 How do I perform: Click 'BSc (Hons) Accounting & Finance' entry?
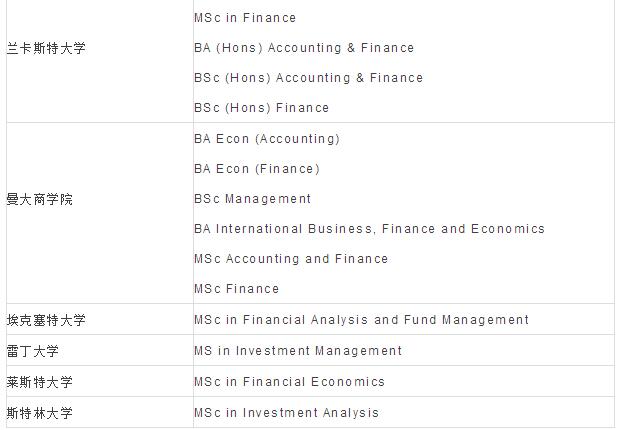click(x=308, y=78)
